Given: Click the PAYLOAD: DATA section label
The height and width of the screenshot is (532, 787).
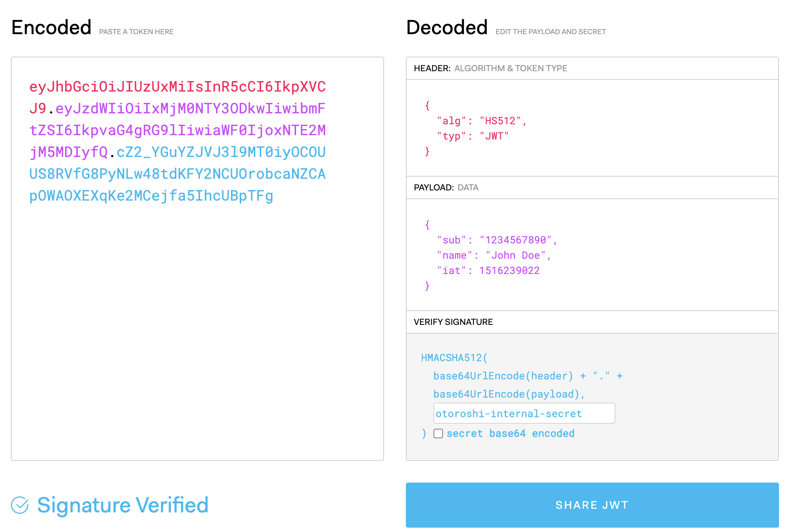Looking at the screenshot, I should coord(446,188).
